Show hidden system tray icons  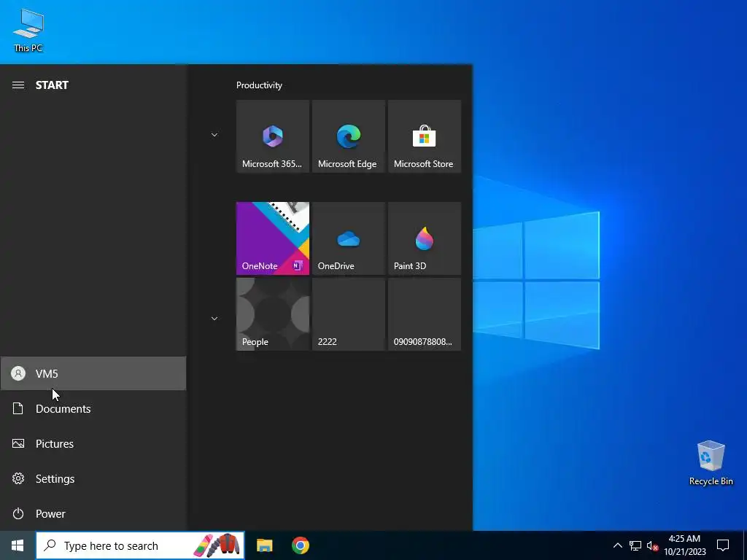tap(617, 545)
